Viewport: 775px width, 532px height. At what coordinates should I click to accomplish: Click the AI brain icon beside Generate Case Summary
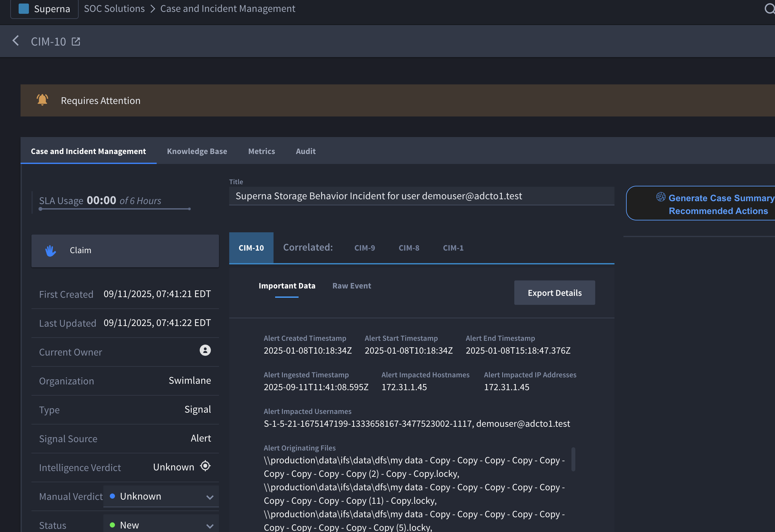[x=661, y=197]
